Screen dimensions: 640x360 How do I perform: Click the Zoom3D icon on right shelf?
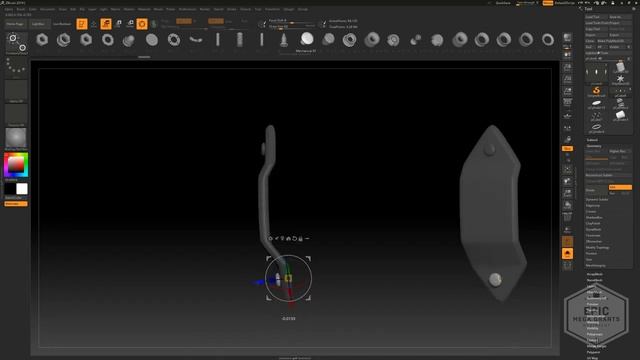coord(567,193)
